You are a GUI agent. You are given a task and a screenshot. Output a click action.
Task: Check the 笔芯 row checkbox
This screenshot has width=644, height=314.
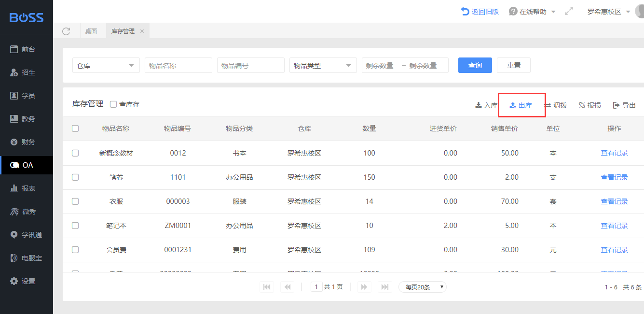tap(75, 177)
